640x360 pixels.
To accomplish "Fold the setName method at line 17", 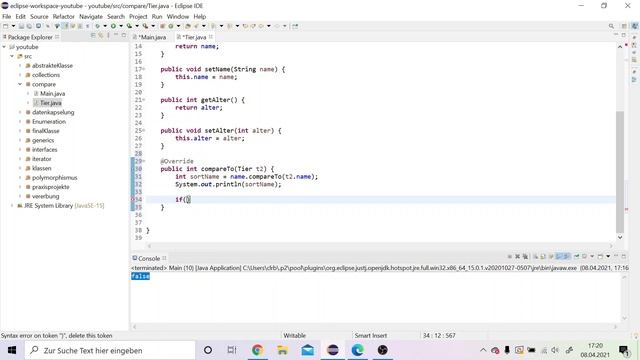I will coord(144,69).
